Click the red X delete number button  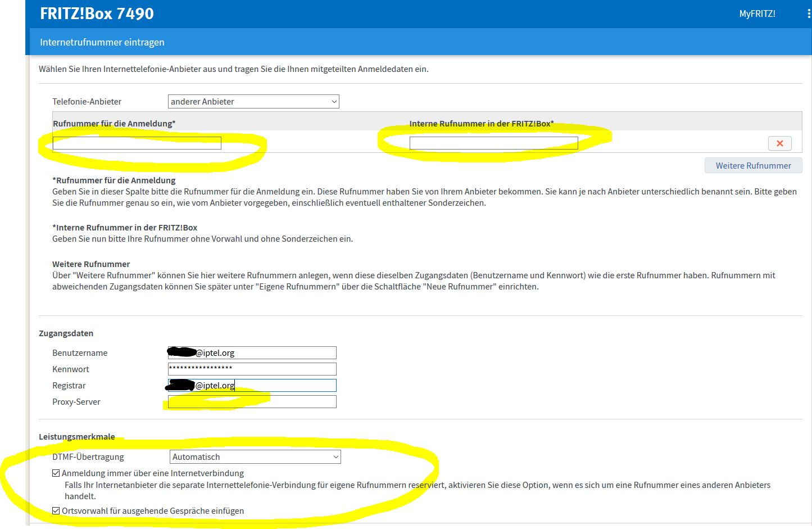point(780,143)
